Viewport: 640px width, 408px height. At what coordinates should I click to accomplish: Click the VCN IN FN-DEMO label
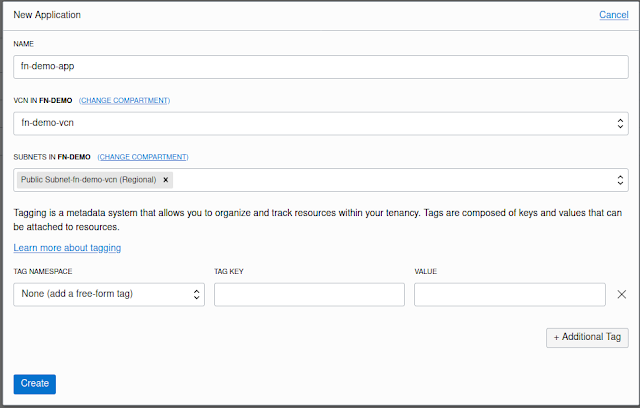43,100
